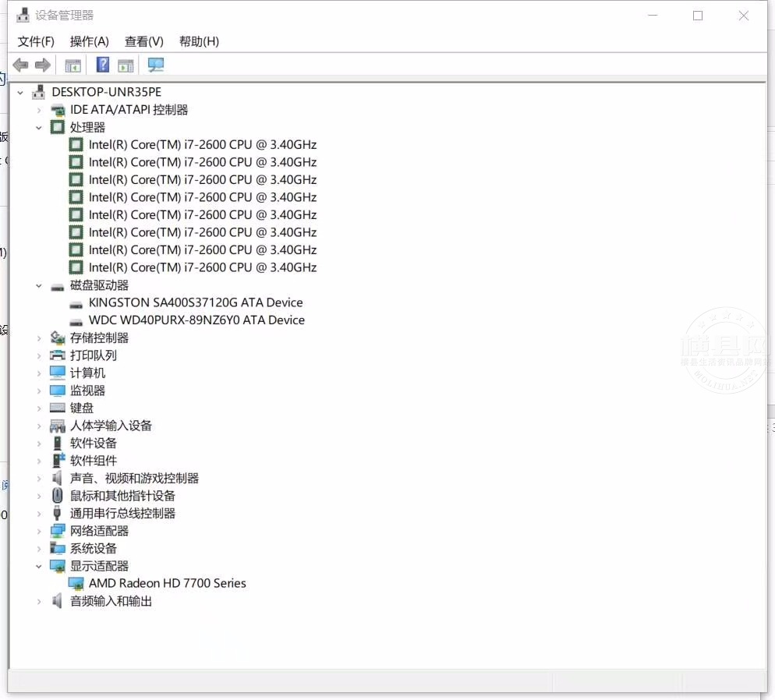Close the 设备管理器 window

pyautogui.click(x=743, y=16)
